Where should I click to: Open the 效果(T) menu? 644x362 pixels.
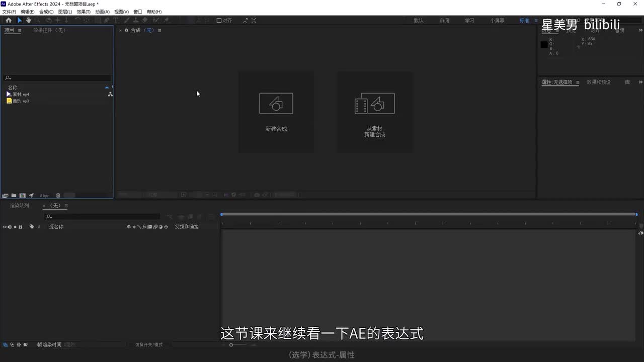84,12
